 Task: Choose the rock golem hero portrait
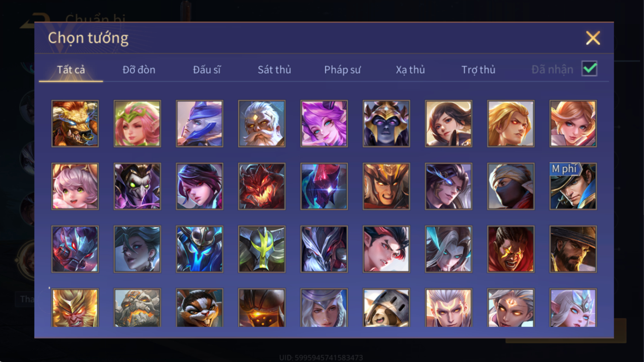137,308
